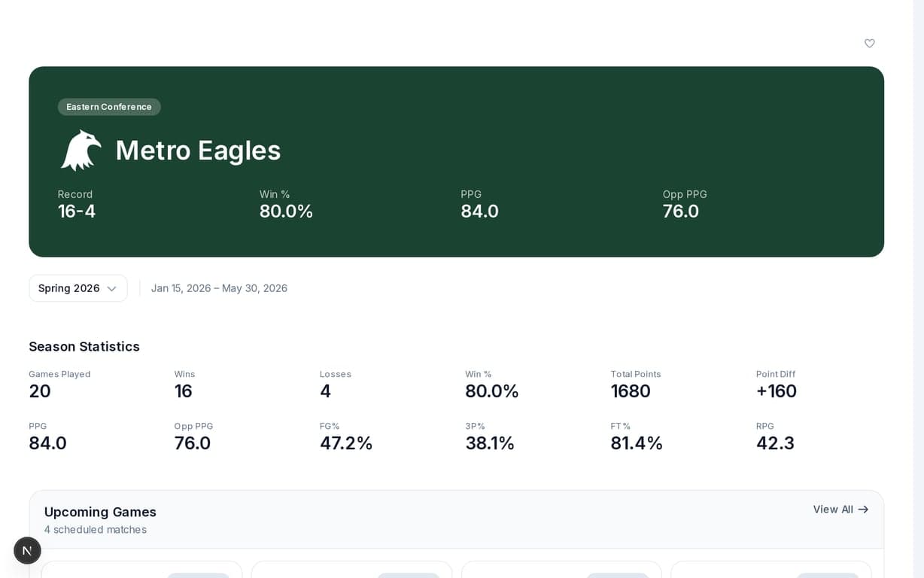
Task: Click the Metro Eagles eagle logo
Action: pos(81,150)
